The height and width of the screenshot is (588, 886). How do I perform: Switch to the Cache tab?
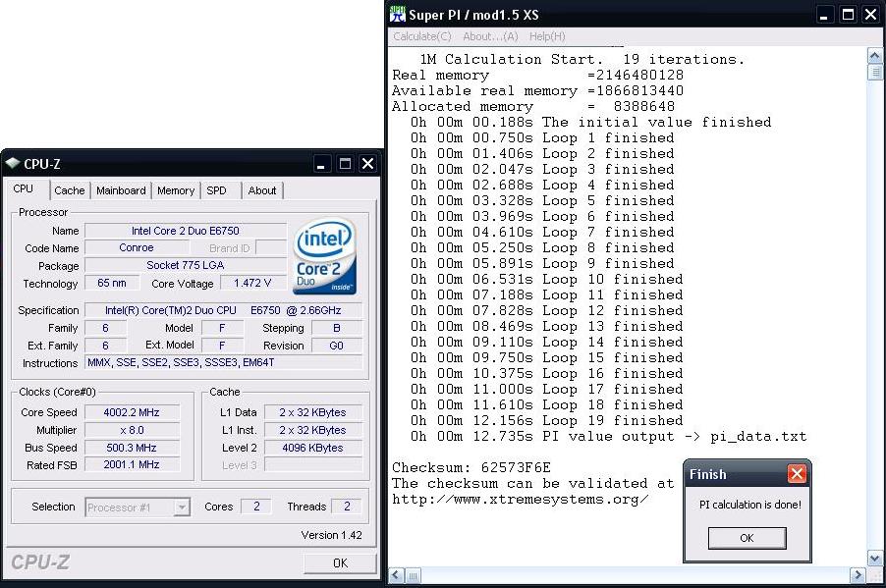(70, 190)
